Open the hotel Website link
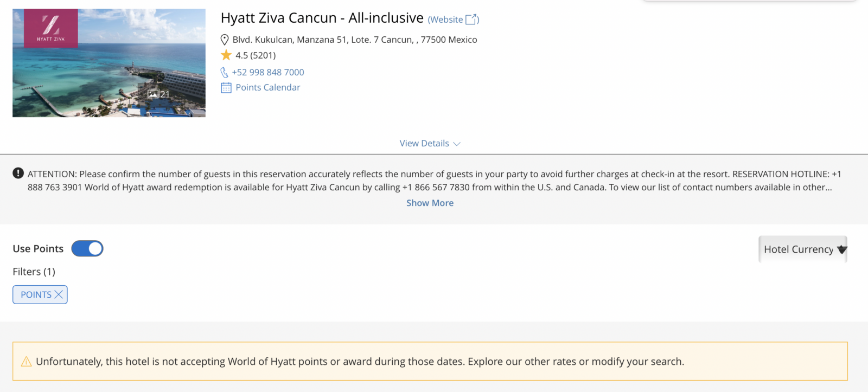 point(445,20)
